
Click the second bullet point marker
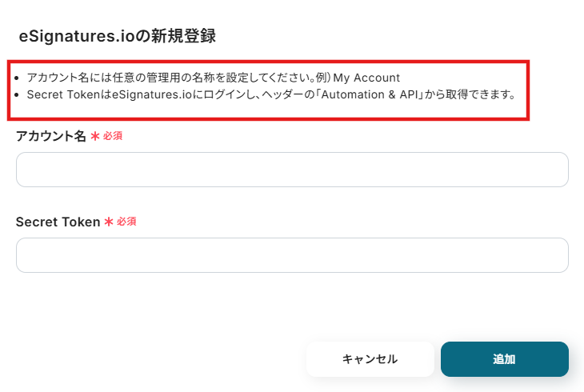[18, 95]
